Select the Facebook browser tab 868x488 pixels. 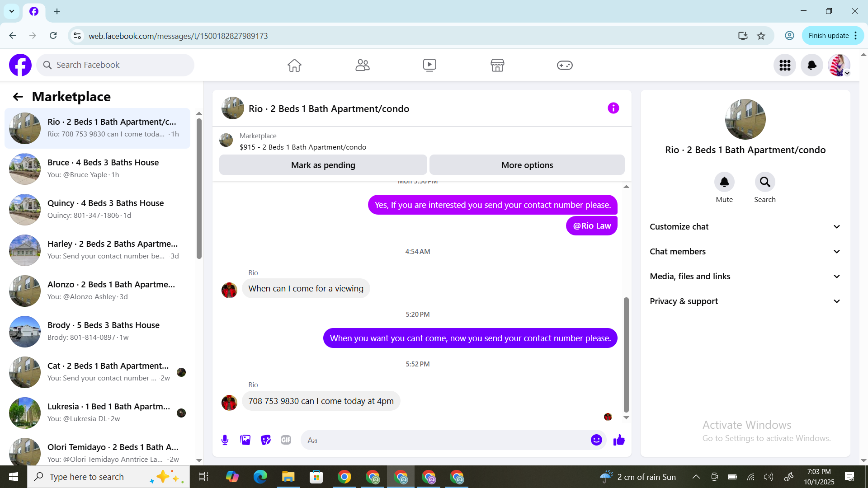pyautogui.click(x=34, y=11)
